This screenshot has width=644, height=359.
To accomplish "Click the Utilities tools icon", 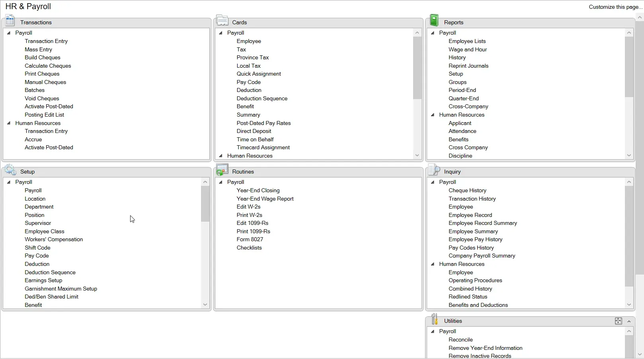I will pyautogui.click(x=434, y=319).
